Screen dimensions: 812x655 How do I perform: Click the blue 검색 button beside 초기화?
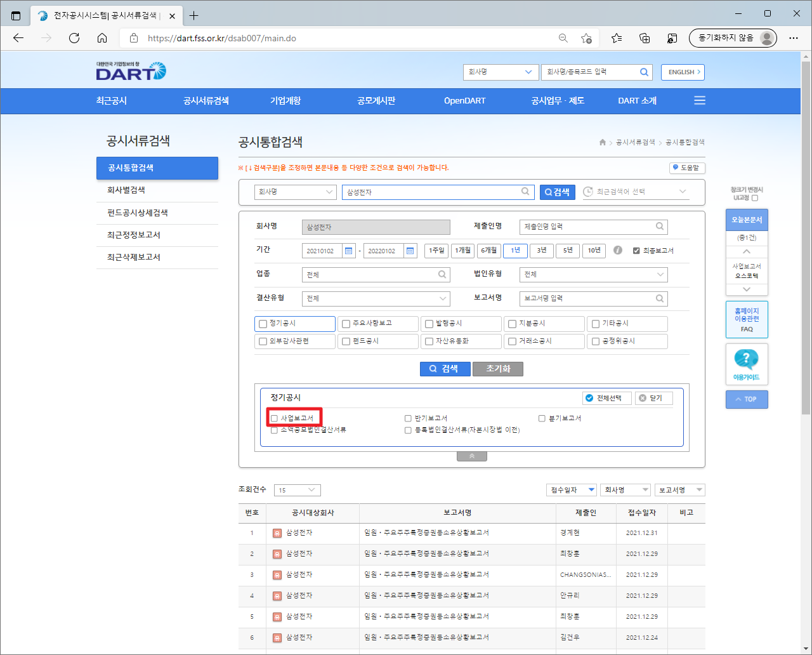coord(445,369)
